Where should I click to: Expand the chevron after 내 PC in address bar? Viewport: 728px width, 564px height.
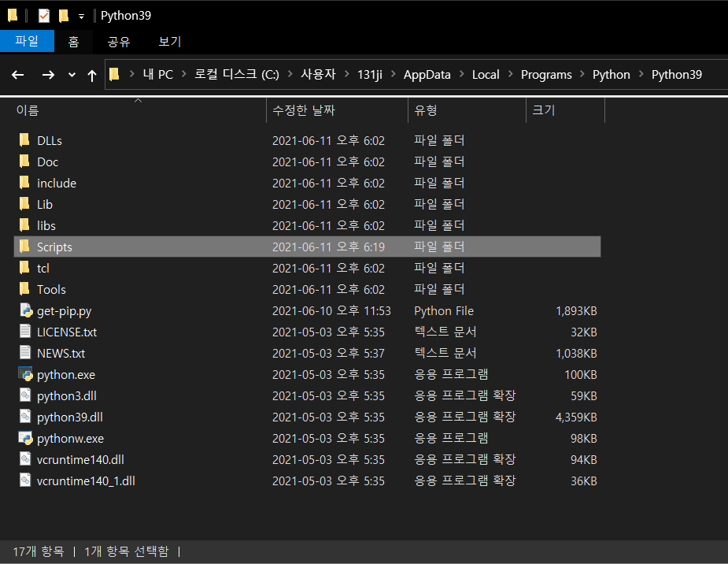point(184,74)
